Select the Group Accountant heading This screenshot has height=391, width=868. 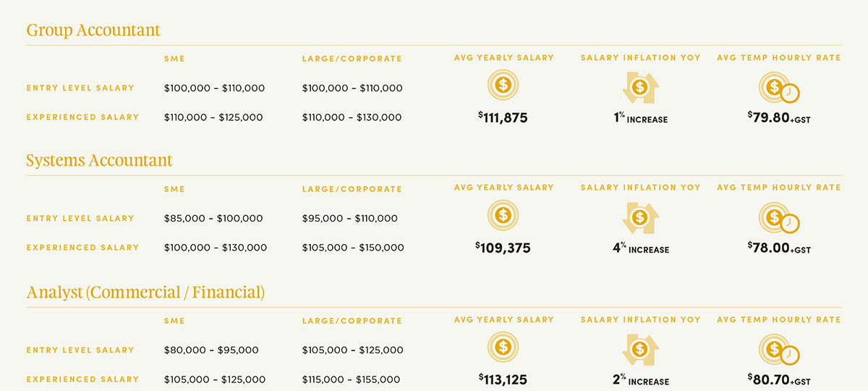point(93,30)
